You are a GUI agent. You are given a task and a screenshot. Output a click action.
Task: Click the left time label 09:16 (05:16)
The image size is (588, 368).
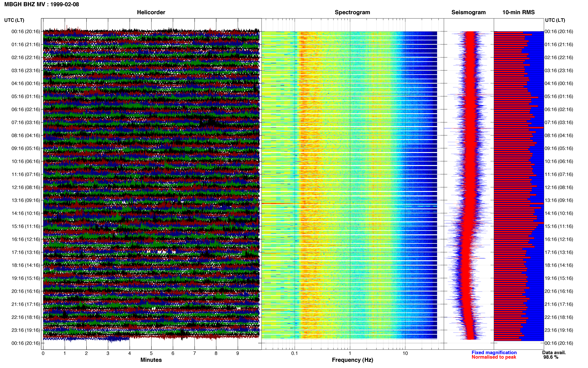tap(26, 148)
